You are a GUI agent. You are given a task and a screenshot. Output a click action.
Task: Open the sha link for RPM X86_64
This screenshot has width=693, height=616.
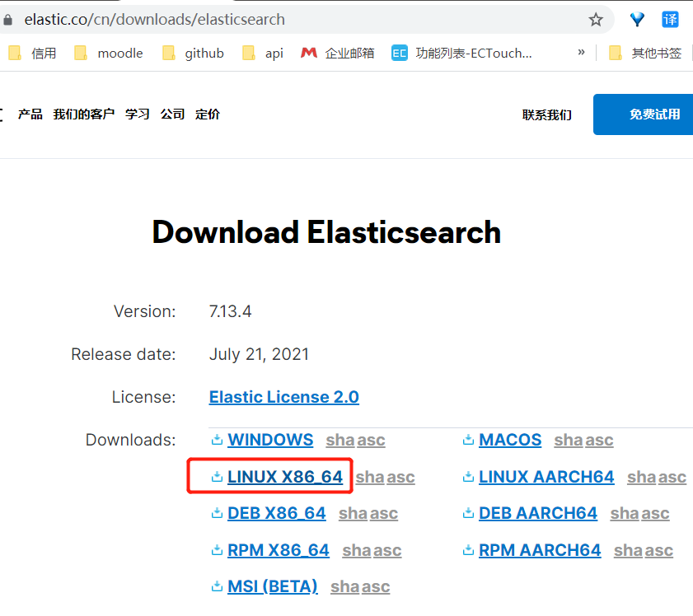click(356, 551)
